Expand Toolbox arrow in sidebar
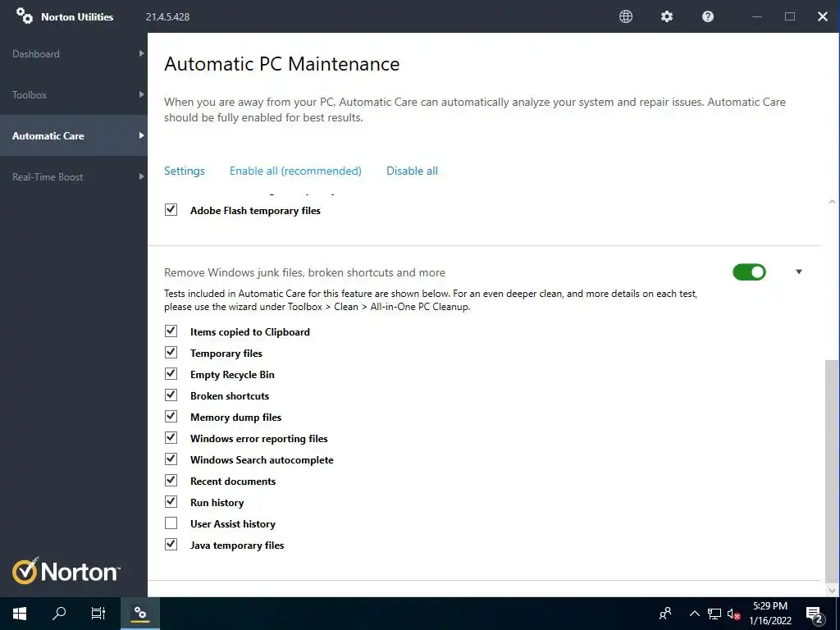The height and width of the screenshot is (630, 840). [x=141, y=94]
